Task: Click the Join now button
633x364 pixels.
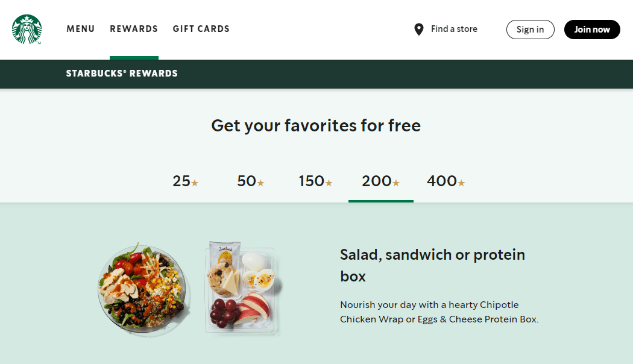Action: [591, 29]
